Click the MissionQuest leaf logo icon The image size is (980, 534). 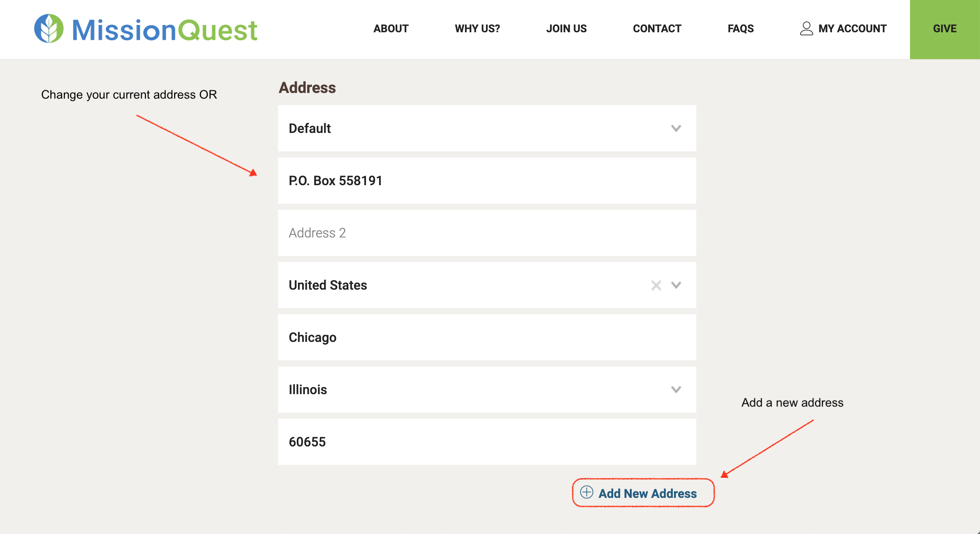(49, 28)
